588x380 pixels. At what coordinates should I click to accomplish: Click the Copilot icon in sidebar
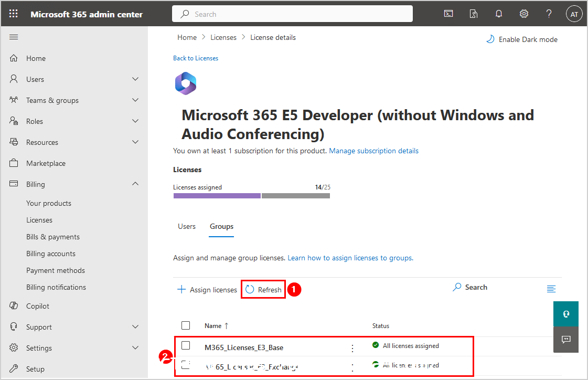(x=14, y=305)
